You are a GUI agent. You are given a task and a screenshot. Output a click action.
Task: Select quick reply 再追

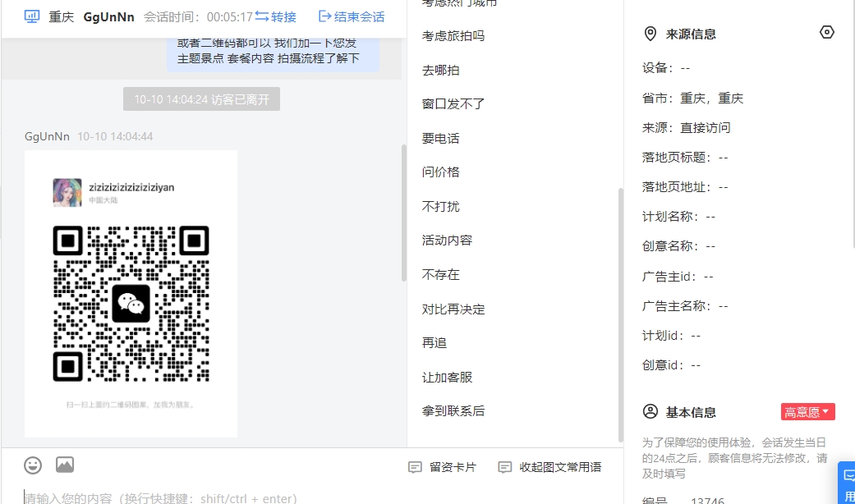click(434, 343)
